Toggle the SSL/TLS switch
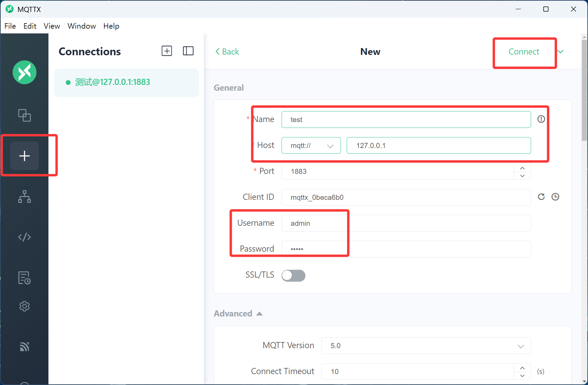588x385 pixels. pyautogui.click(x=293, y=276)
